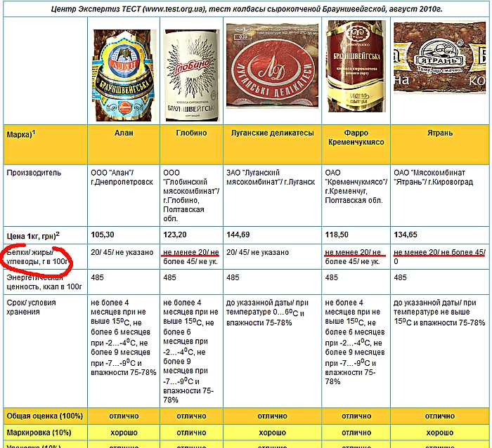Click the Алан sausage product photo
The width and height of the screenshot is (492, 448).
[124, 72]
